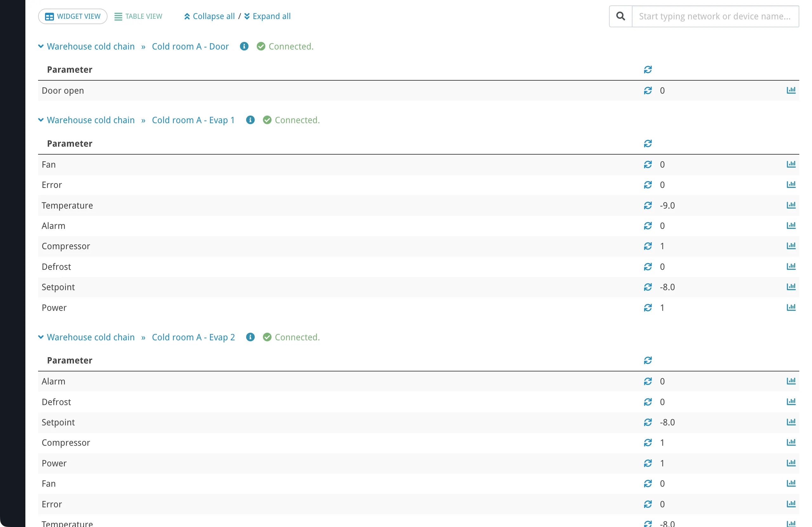Open the chart for Evap 1 Error
812x527 pixels.
tap(791, 184)
